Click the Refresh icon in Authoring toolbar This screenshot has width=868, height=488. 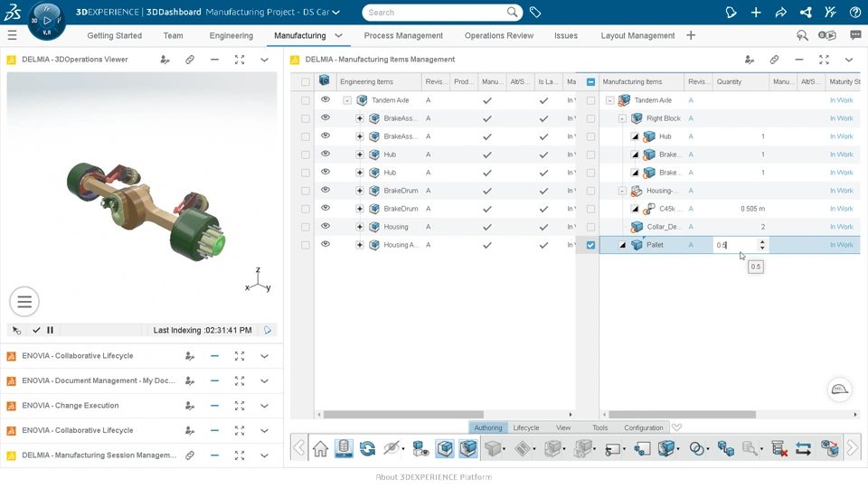click(x=367, y=448)
